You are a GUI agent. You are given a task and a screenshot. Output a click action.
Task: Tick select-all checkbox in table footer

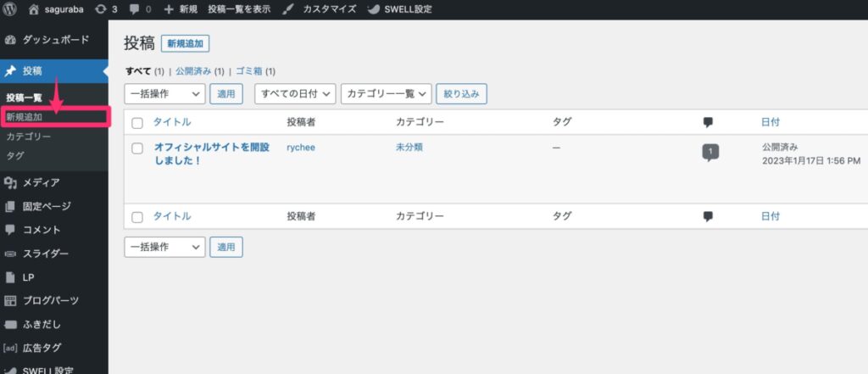137,217
